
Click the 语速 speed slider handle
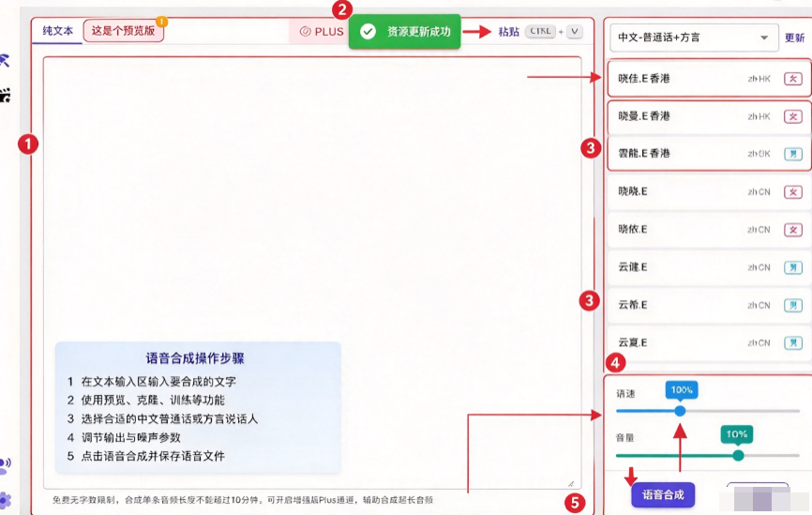click(680, 411)
